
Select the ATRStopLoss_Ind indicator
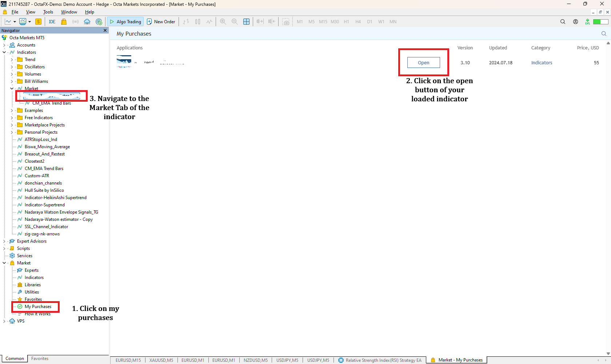tap(41, 139)
